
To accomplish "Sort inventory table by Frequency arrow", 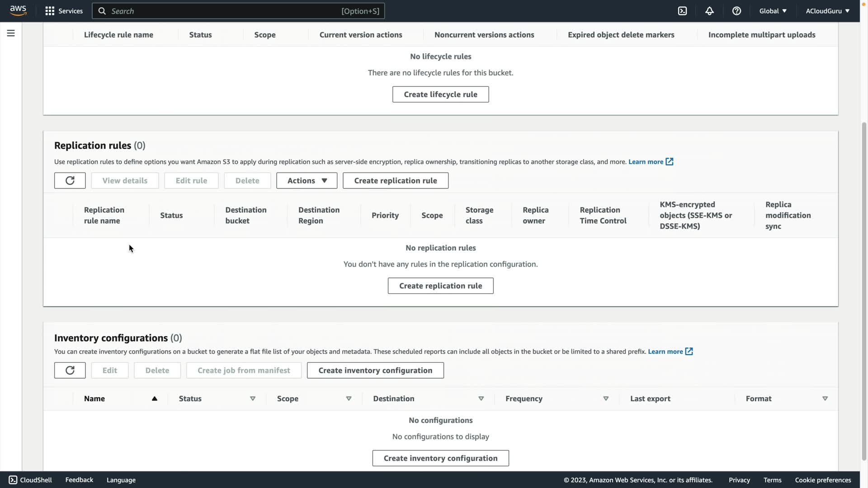I will pyautogui.click(x=606, y=399).
